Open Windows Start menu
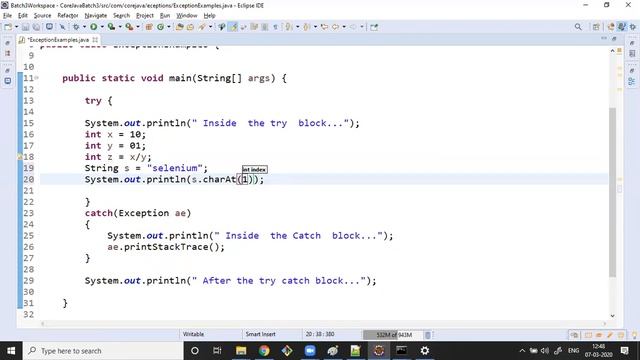The width and height of the screenshot is (640, 360). tap(11, 351)
